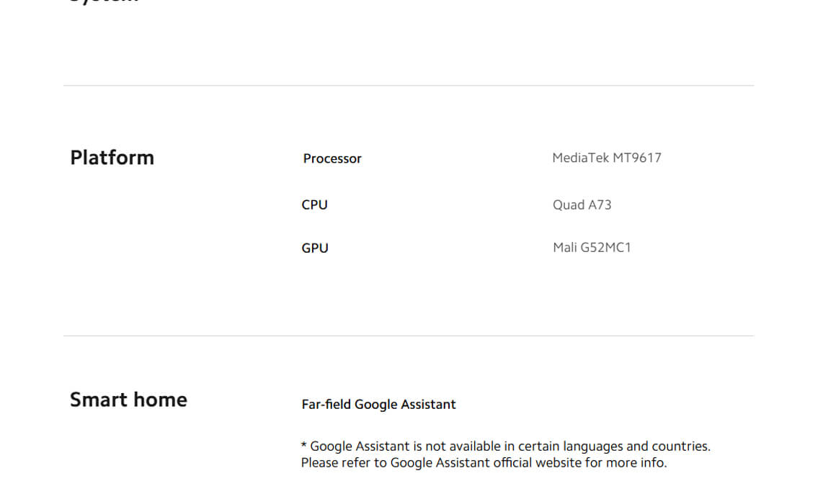The image size is (823, 504).
Task: Select the MT9617 model number
Action: (x=637, y=158)
